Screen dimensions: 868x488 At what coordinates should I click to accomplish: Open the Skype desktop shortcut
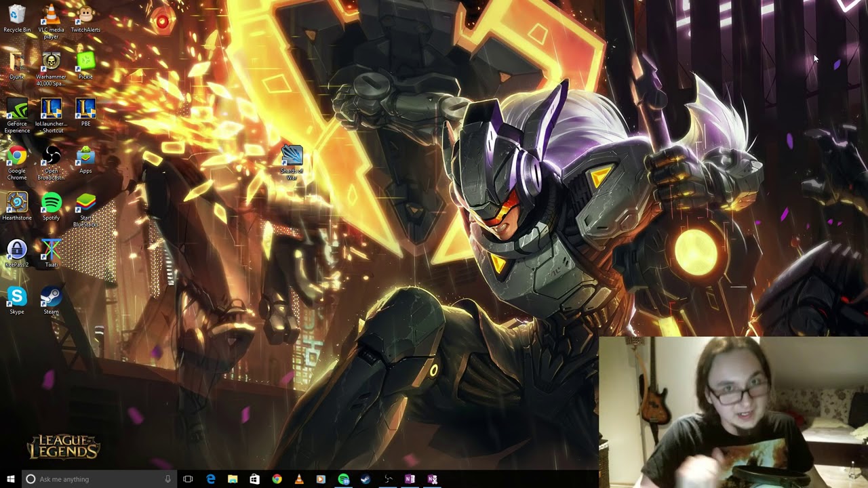tap(17, 300)
